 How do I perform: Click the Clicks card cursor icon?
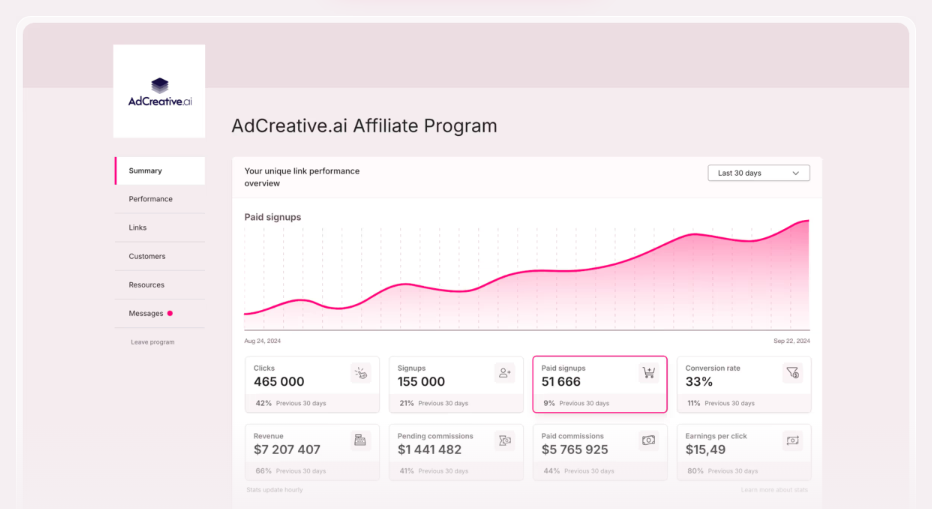(361, 373)
